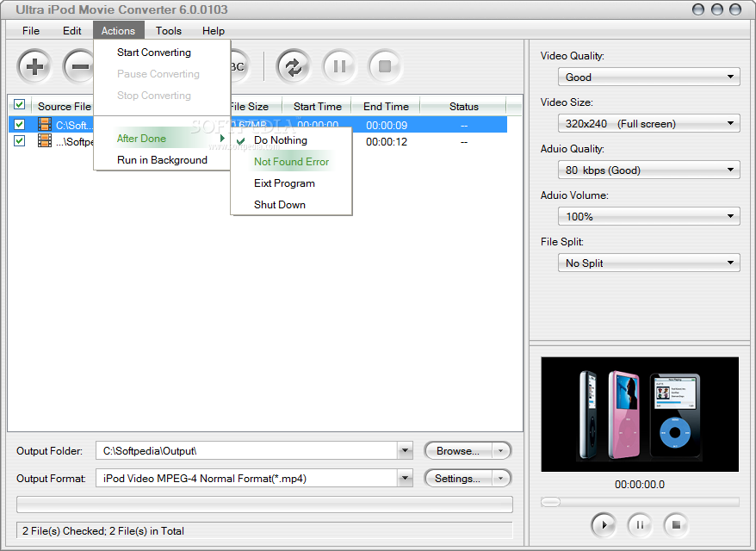
Task: Click the Browse... button
Action: 458,451
